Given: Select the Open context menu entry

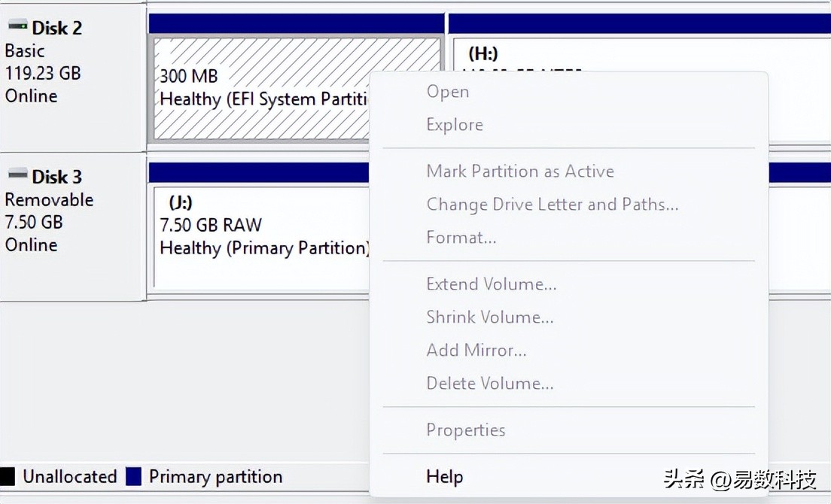Looking at the screenshot, I should click(448, 92).
